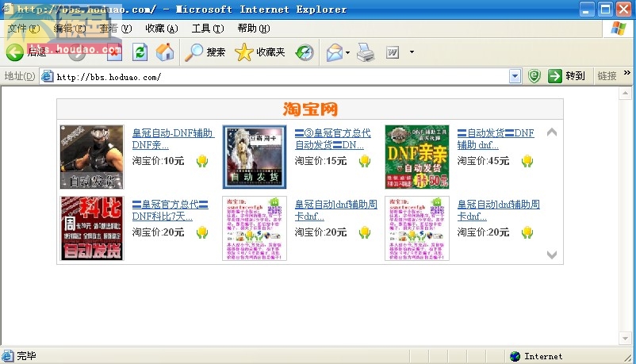Open the 查看(V) menu

(x=116, y=29)
